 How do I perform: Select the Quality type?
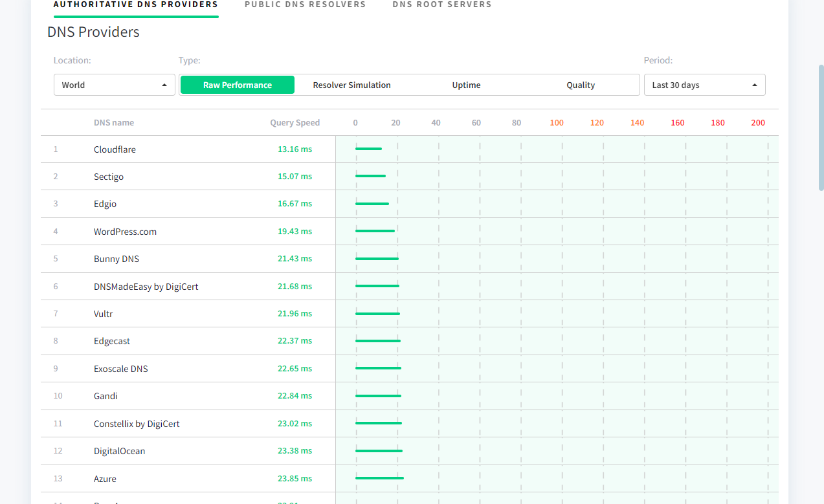click(581, 85)
